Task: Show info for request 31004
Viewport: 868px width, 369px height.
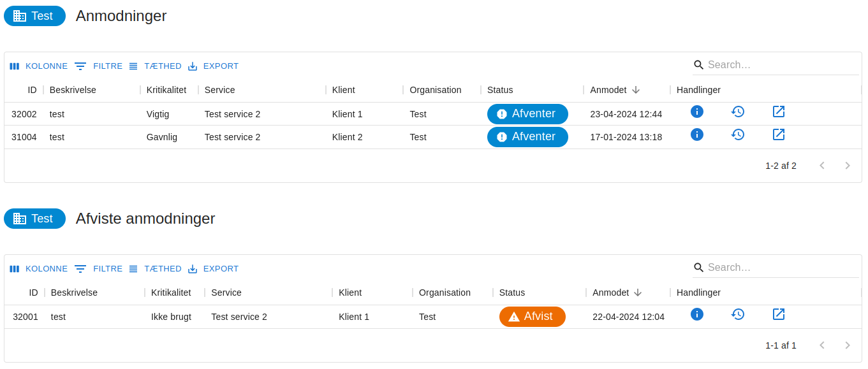Action: pos(697,134)
